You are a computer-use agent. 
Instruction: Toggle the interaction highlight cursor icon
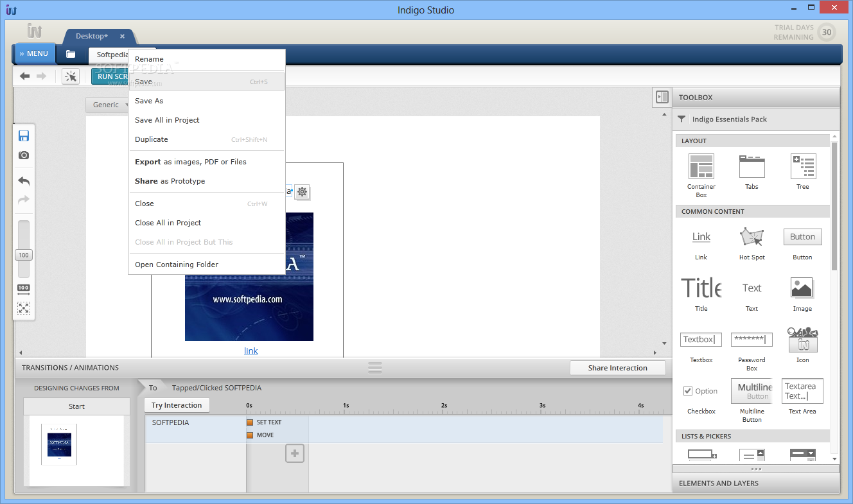point(71,76)
